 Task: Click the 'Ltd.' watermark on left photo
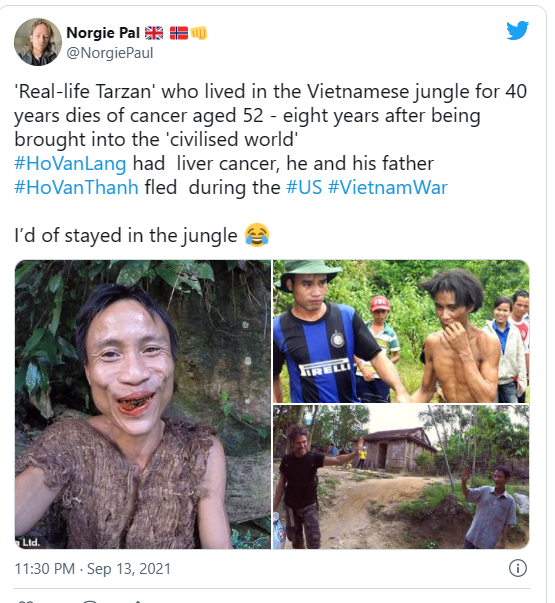tap(28, 542)
